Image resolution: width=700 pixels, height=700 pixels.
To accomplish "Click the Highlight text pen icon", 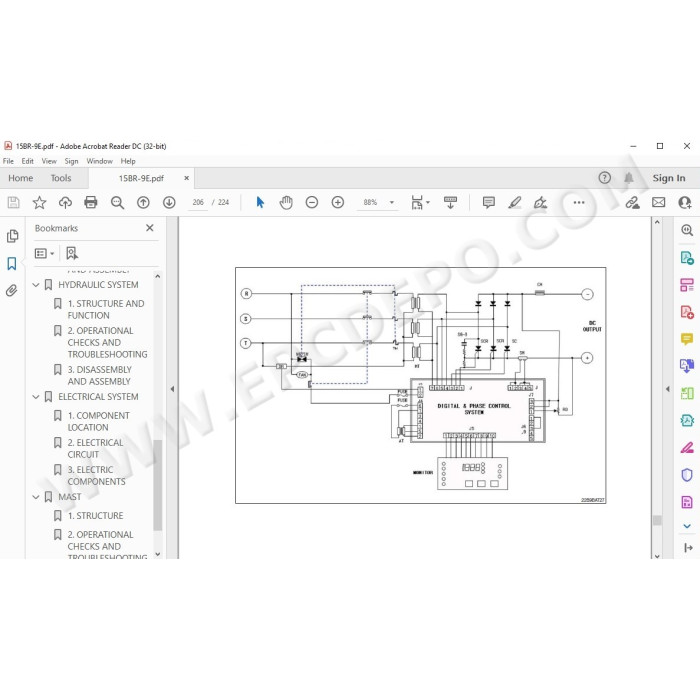I will pos(515,202).
